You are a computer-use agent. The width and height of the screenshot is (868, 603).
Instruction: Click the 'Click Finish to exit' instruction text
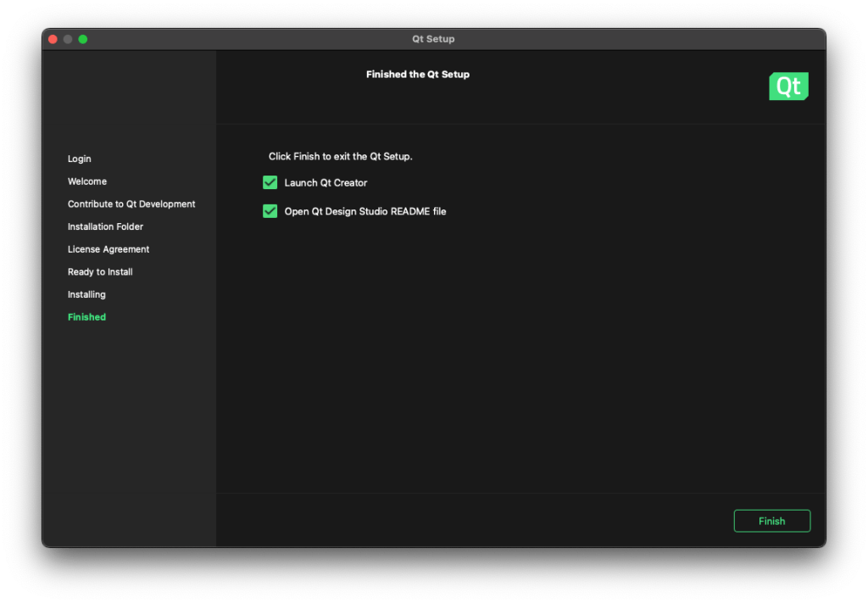340,157
